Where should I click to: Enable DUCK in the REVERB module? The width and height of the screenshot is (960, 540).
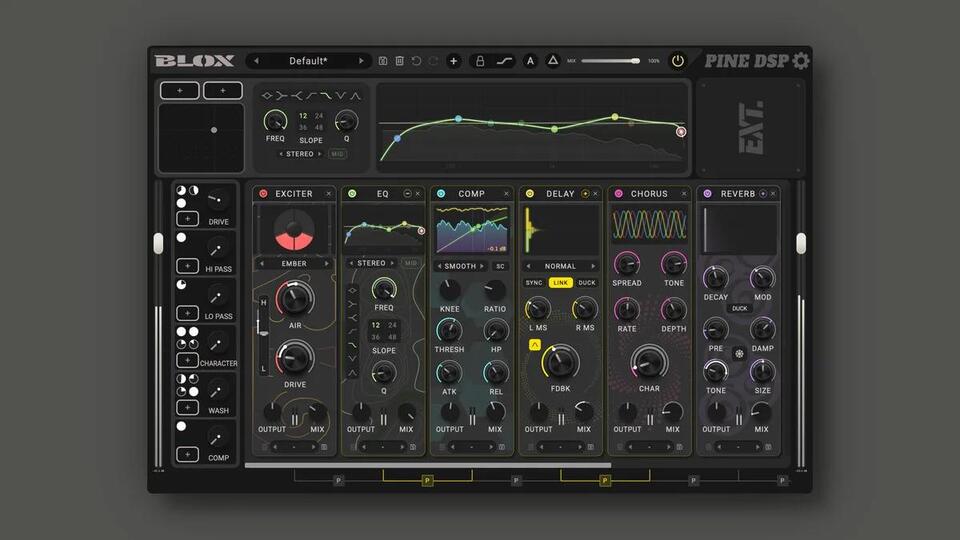740,309
